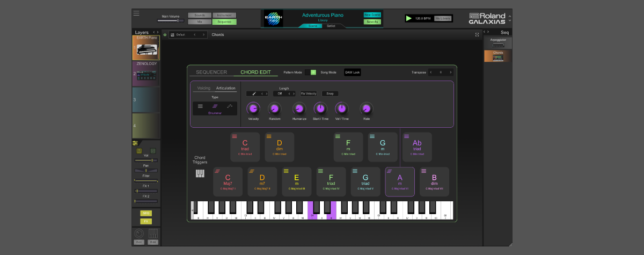
Task: Click the knob icon above left Edit
Action: click(138, 234)
